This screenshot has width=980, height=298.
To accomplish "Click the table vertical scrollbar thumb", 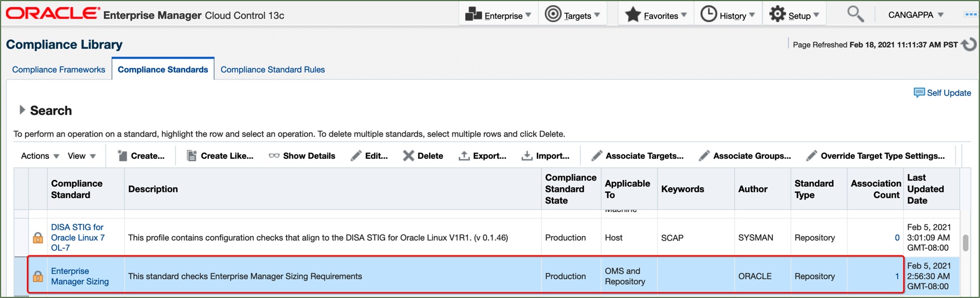I will click(965, 243).
